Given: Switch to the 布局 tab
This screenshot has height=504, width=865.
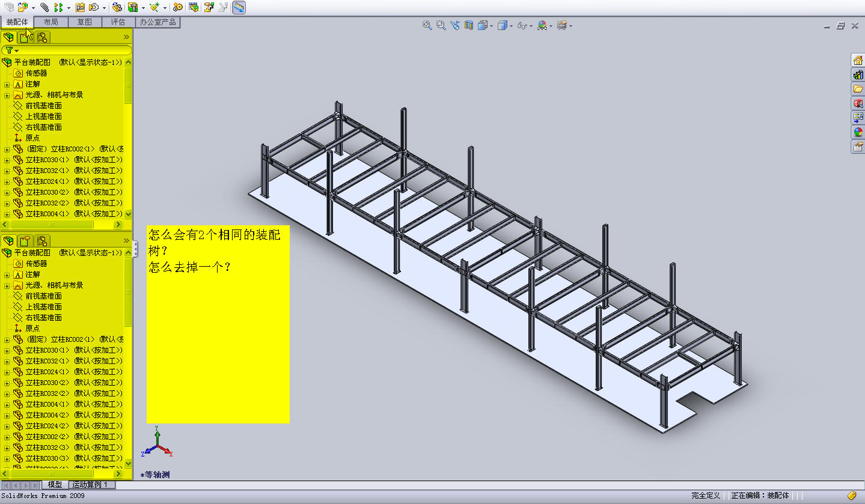Looking at the screenshot, I should pyautogui.click(x=51, y=22).
